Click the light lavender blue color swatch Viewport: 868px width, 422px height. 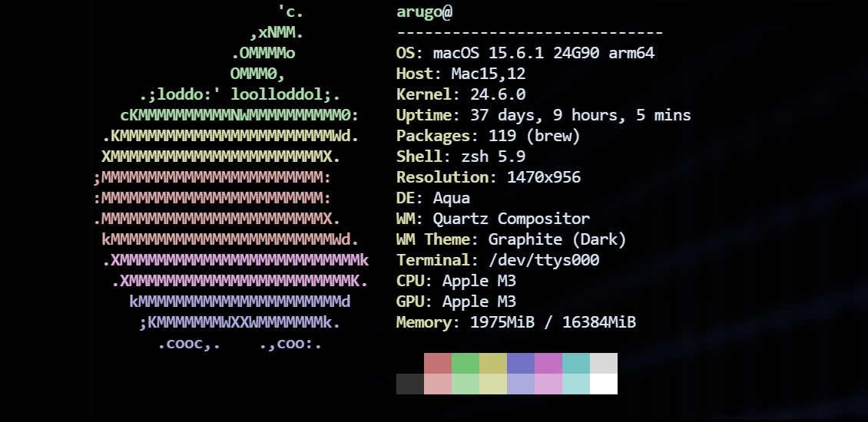pyautogui.click(x=521, y=384)
